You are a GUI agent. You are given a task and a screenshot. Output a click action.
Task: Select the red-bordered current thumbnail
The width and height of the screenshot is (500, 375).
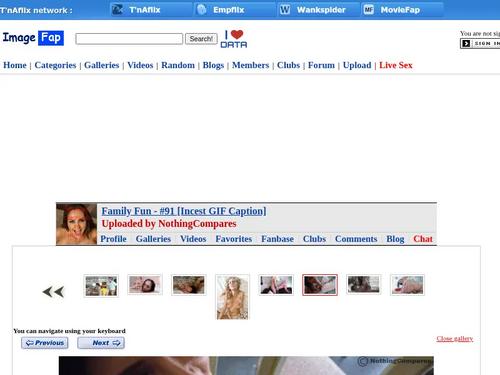(x=320, y=285)
